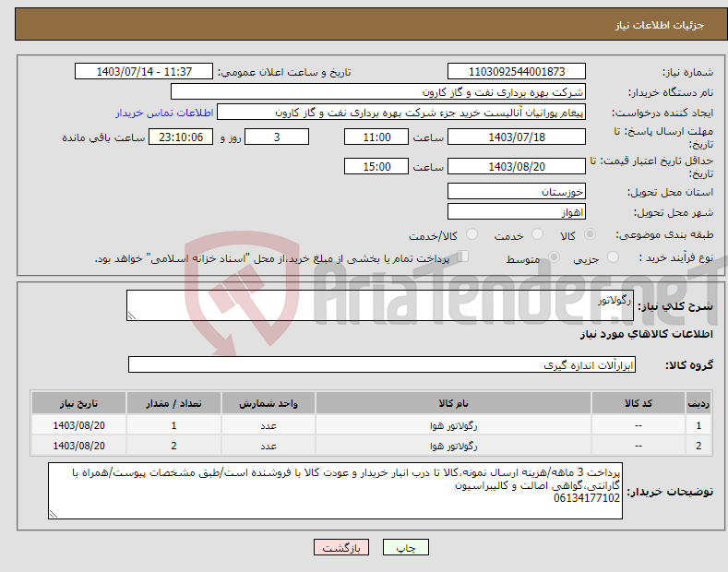Click price validity time 15:00
The image size is (728, 572).
tap(376, 166)
